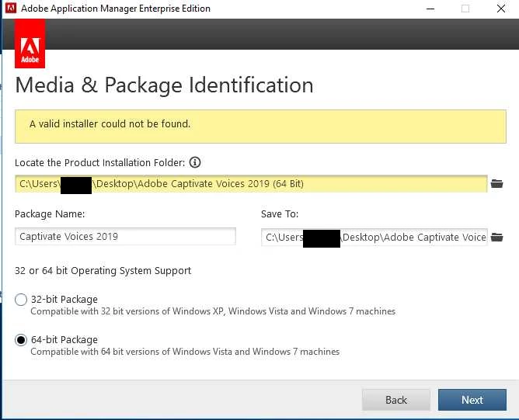Go to the Next step
Image resolution: width=519 pixels, height=420 pixels.
(x=472, y=400)
